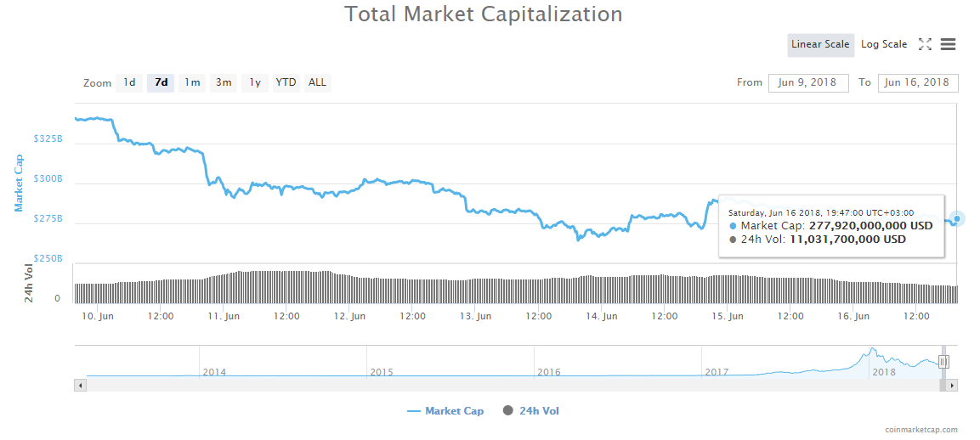
Task: Switch to Log Scale
Action: (x=884, y=44)
